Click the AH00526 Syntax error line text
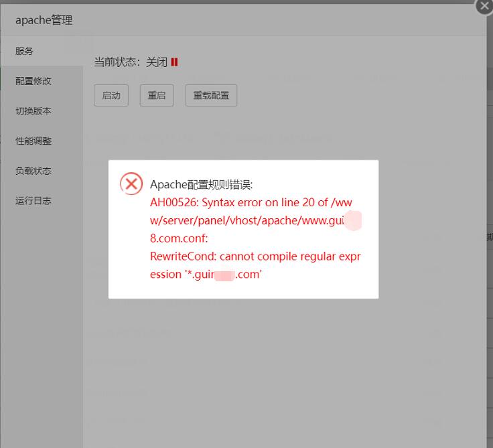This screenshot has width=493, height=448. point(251,202)
